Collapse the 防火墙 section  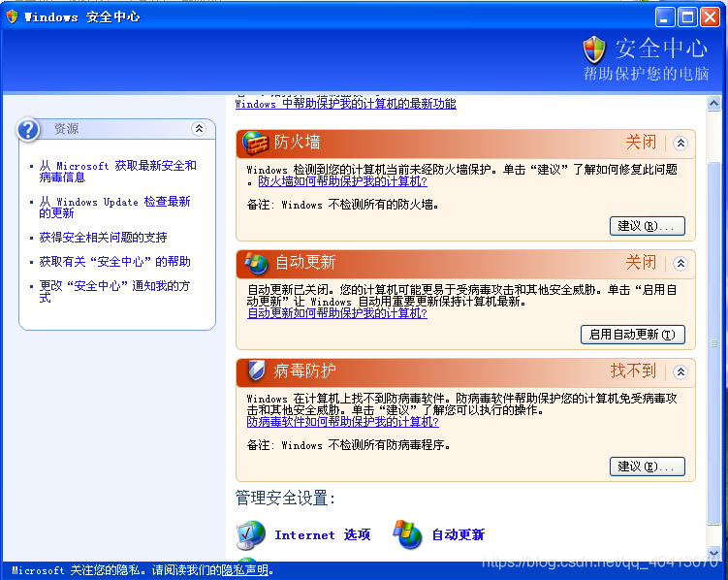click(x=681, y=143)
